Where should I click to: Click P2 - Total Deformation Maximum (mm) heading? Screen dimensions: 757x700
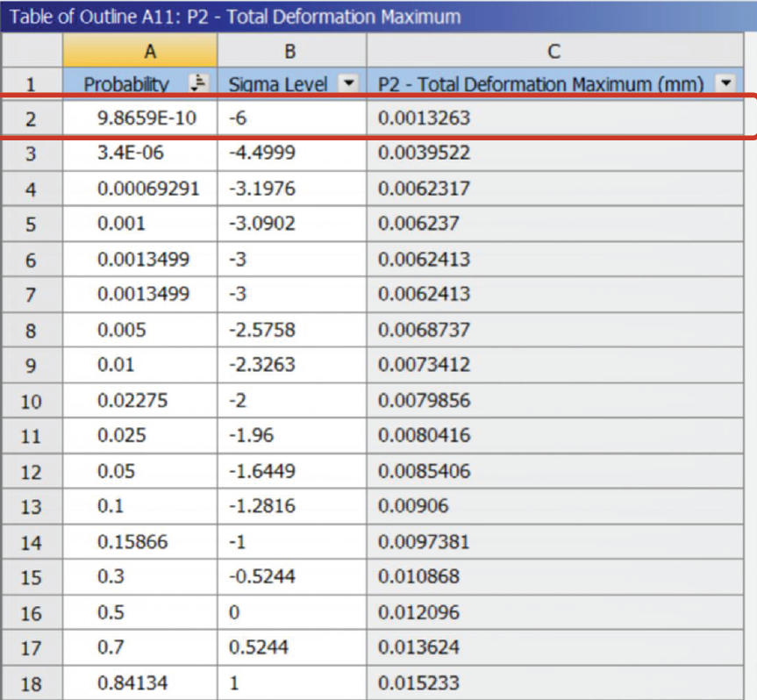(540, 84)
